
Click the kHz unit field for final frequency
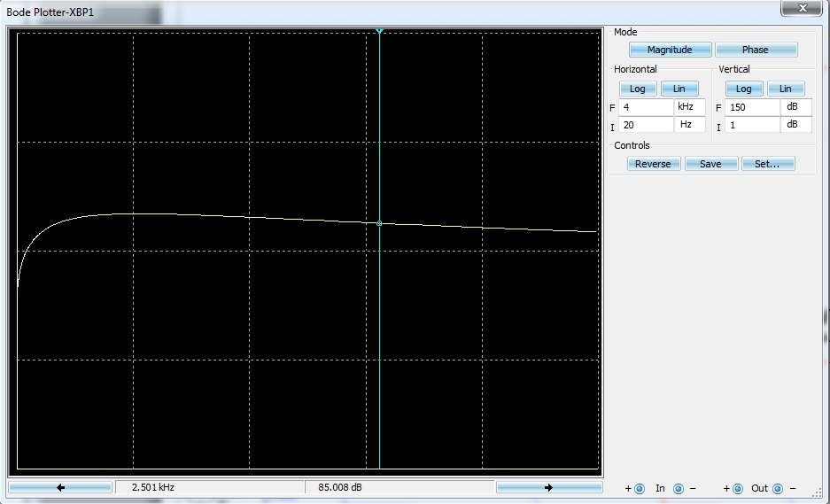691,107
